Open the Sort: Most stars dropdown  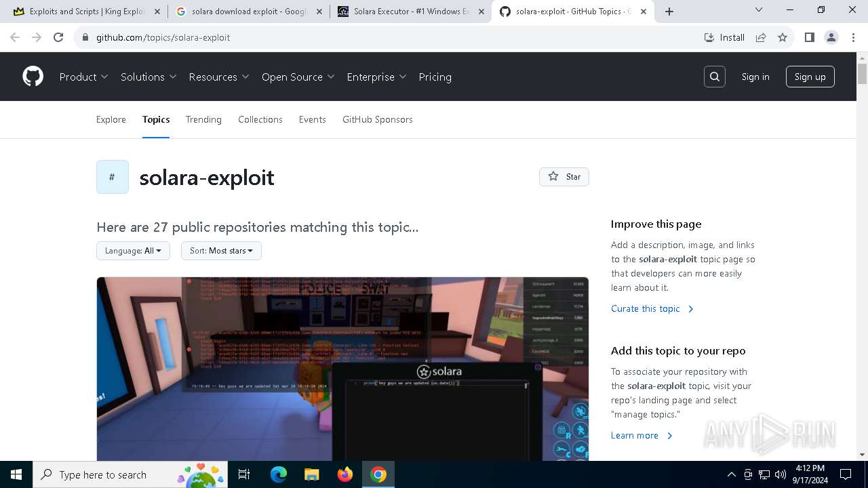[221, 251]
